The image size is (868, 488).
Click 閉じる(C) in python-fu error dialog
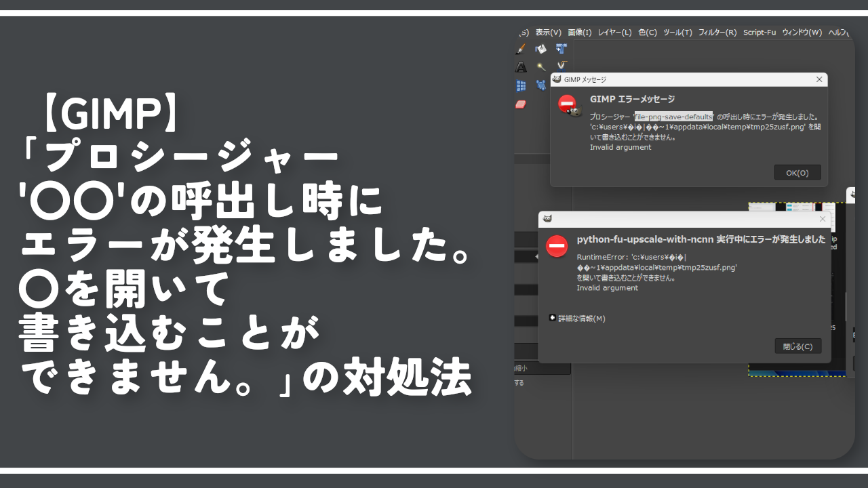coord(798,346)
